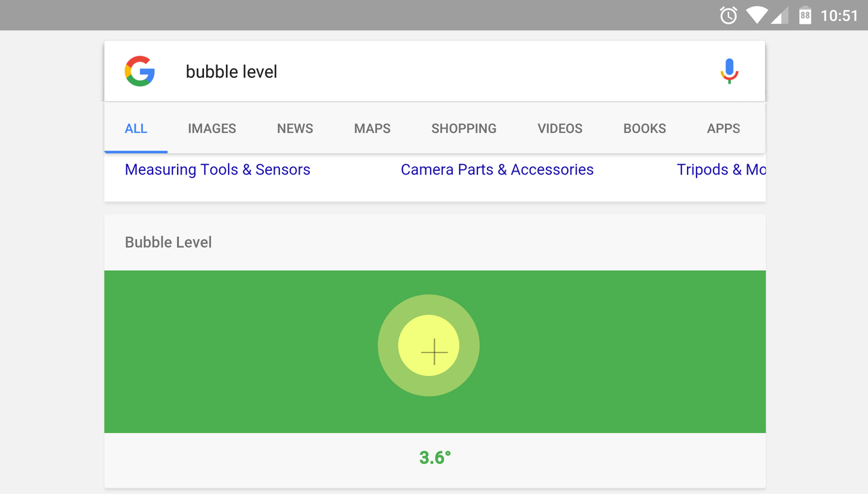The image size is (868, 494).
Task: Open the NEWS tab
Action: [295, 129]
